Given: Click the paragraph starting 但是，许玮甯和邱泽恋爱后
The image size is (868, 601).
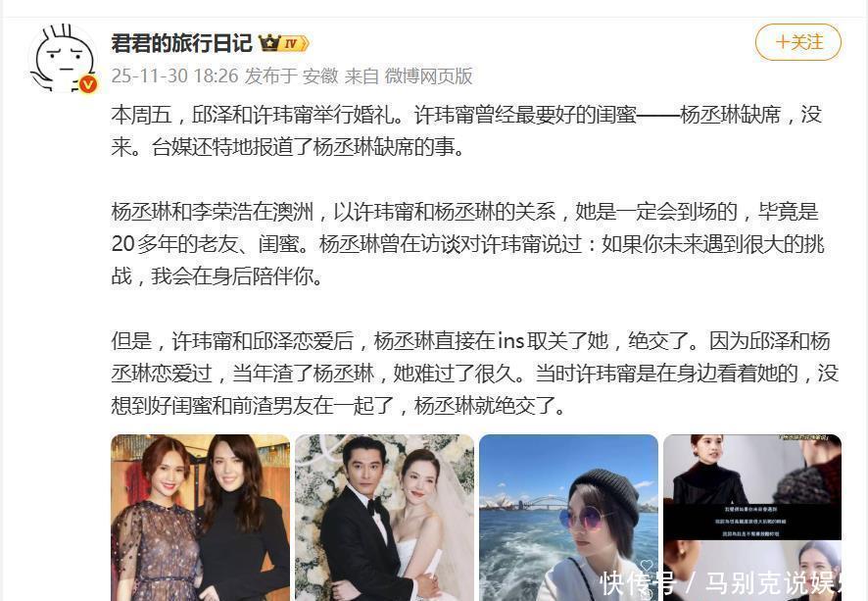Looking at the screenshot, I should click(x=475, y=374).
